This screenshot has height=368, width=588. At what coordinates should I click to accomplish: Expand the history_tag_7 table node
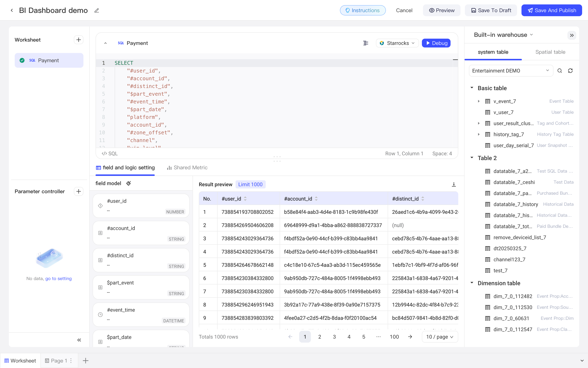click(x=479, y=134)
